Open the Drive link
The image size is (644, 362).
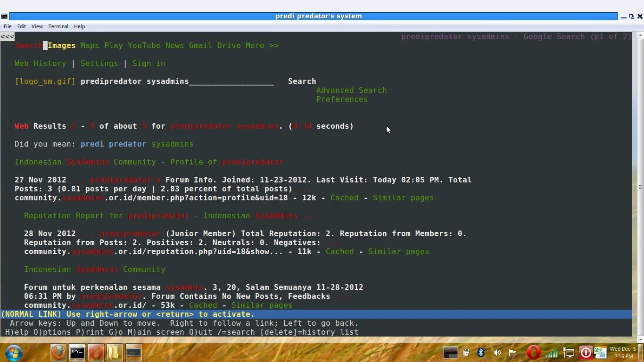[x=229, y=46]
